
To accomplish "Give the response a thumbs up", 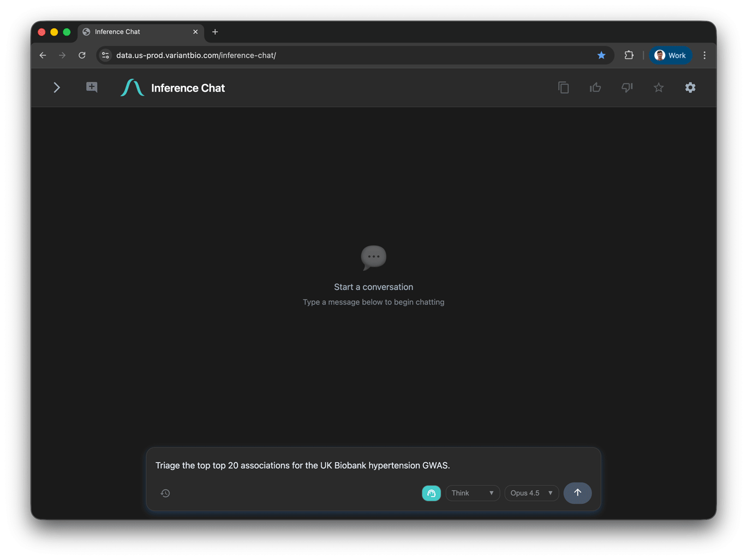I will tap(595, 87).
